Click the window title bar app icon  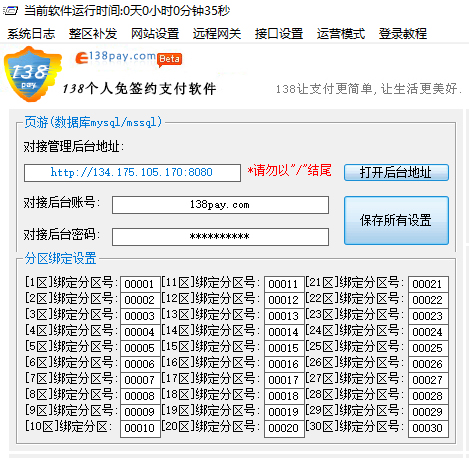tap(10, 11)
